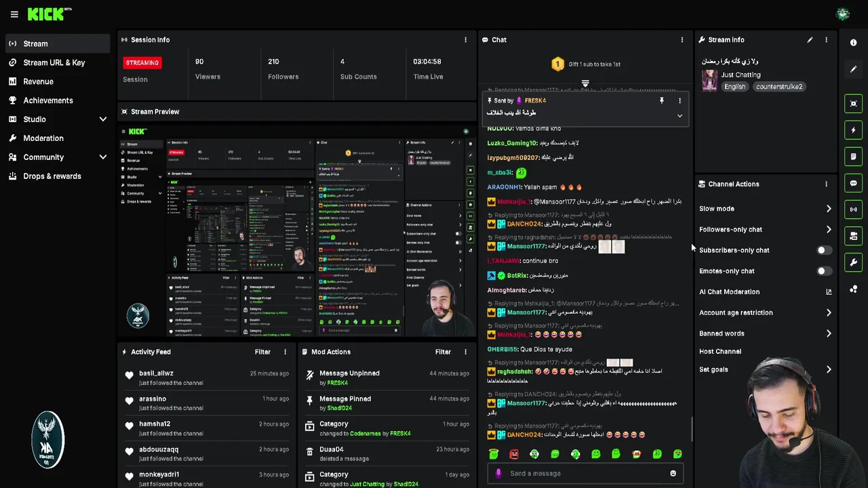Unpin the pinned message by FRESK4
Screen dimensions: 868x488
click(662, 101)
